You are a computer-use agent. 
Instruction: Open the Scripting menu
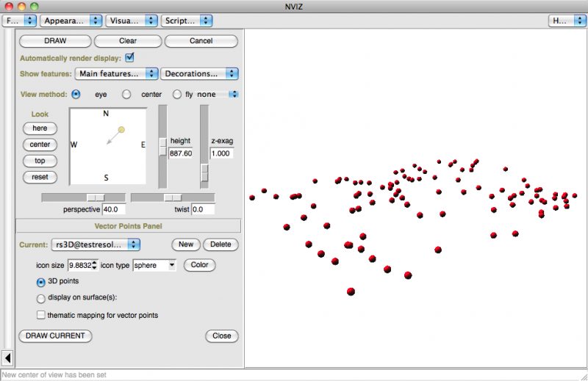[187, 21]
